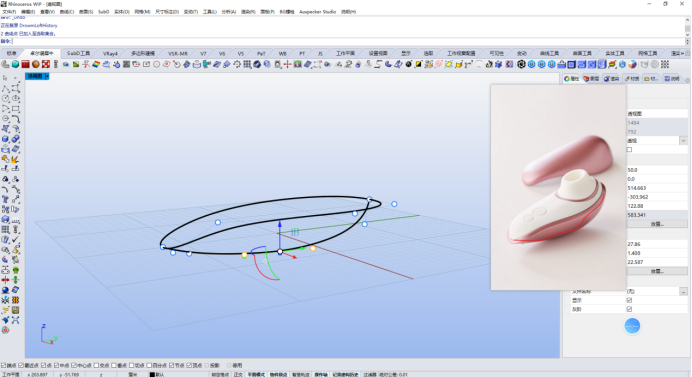Click the red box icon in the toolbar
The height and width of the screenshot is (377, 692).
coord(26,64)
